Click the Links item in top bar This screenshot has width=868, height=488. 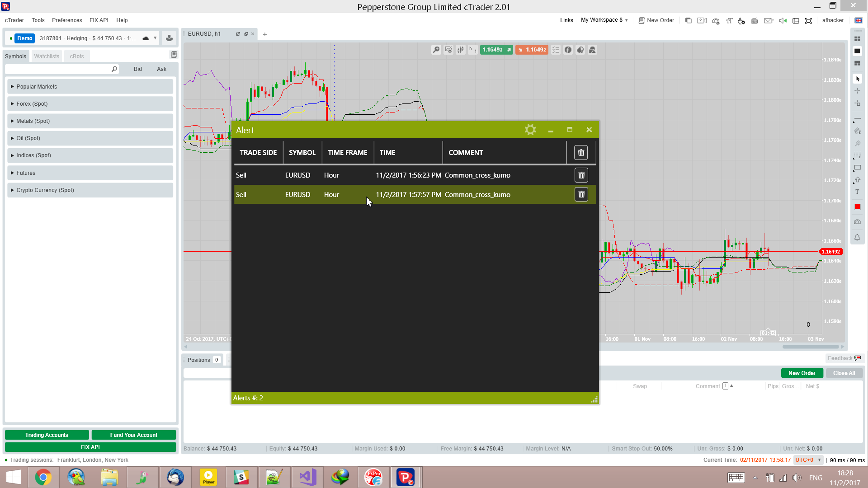[566, 20]
